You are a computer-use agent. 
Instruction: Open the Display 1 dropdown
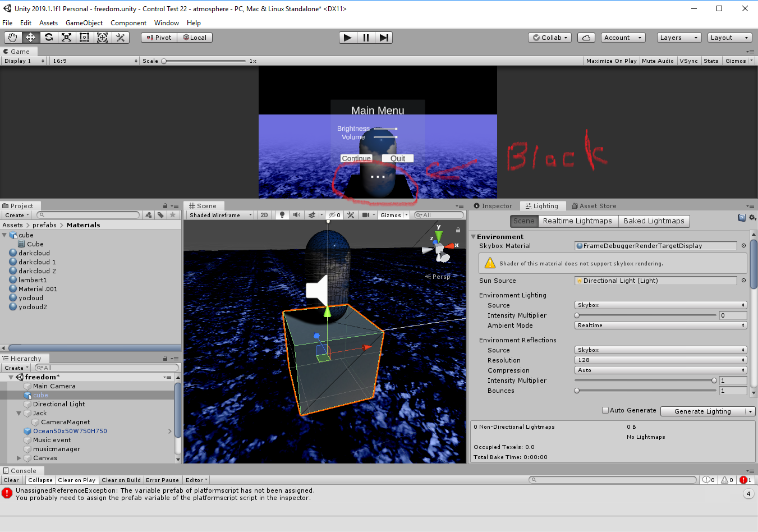24,61
